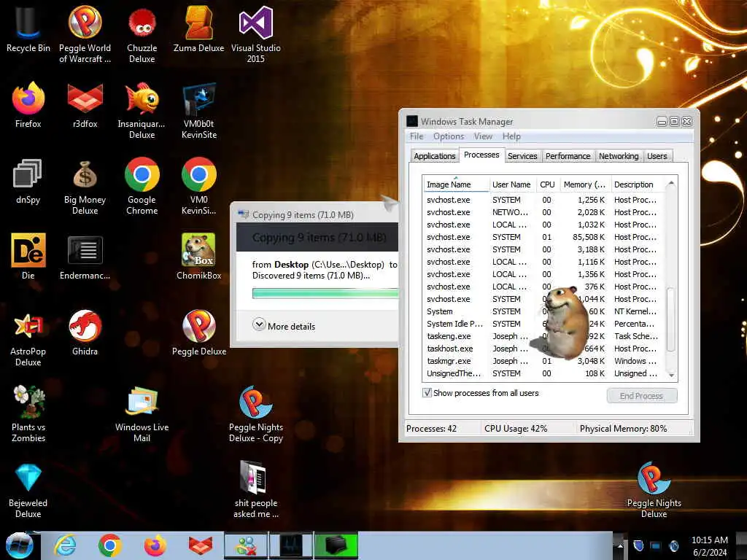
Task: Switch to the Users tab
Action: point(657,156)
